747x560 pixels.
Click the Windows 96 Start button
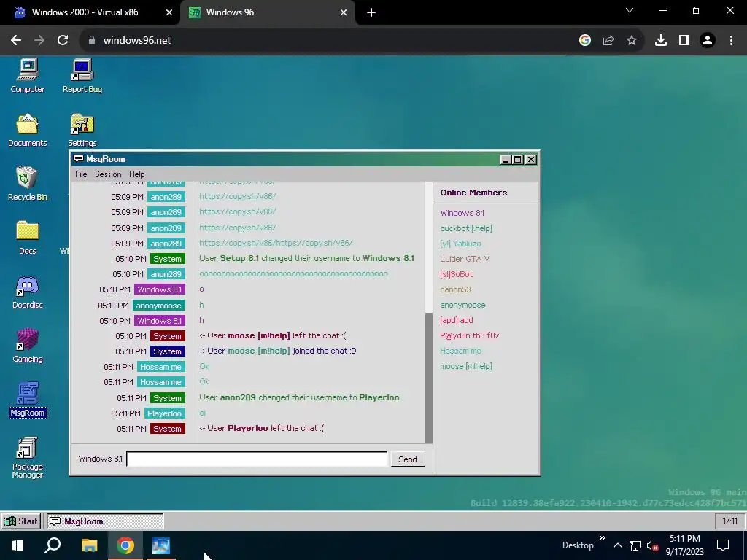click(21, 521)
